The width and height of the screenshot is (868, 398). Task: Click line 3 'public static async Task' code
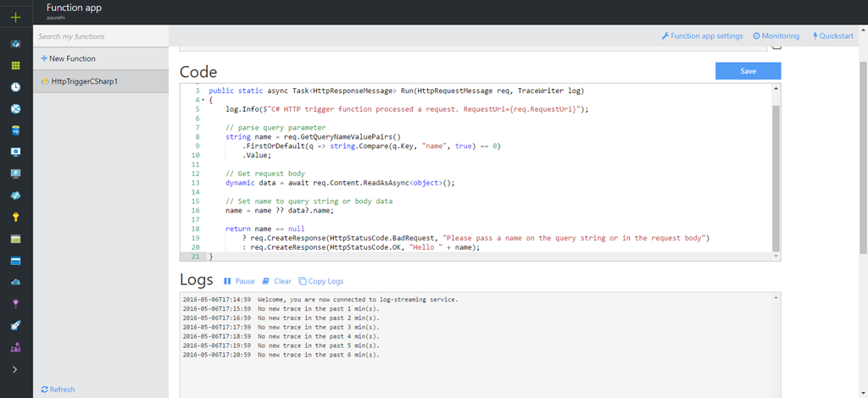[397, 91]
